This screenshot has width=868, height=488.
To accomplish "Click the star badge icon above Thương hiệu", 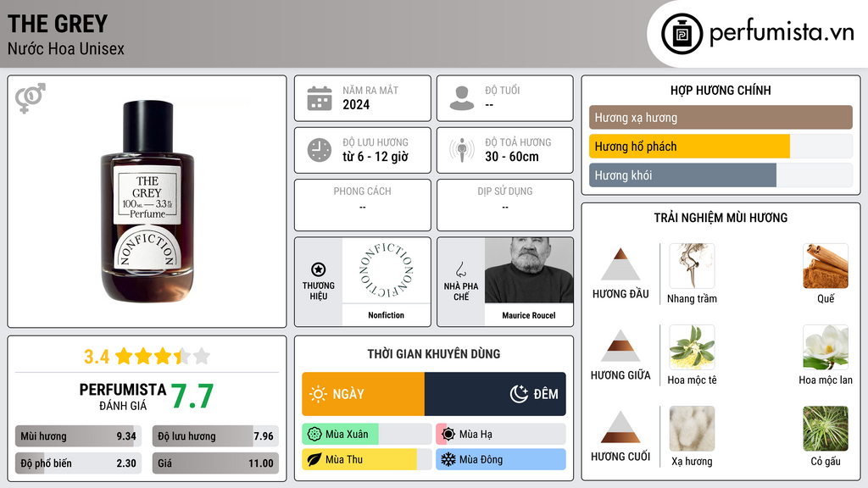I will click(x=319, y=269).
